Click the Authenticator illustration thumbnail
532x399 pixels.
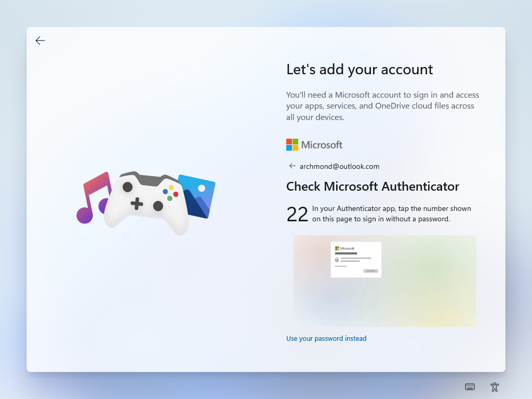coord(385,281)
